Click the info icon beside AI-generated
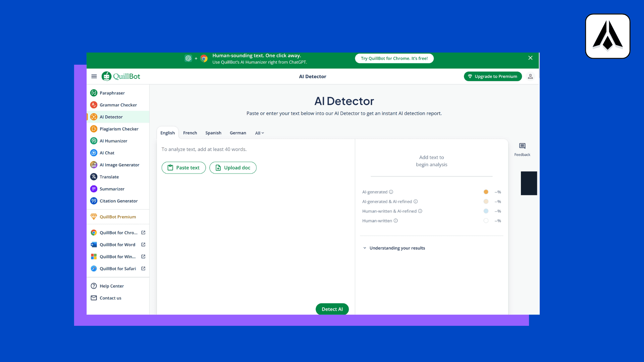The width and height of the screenshot is (644, 362). [391, 192]
